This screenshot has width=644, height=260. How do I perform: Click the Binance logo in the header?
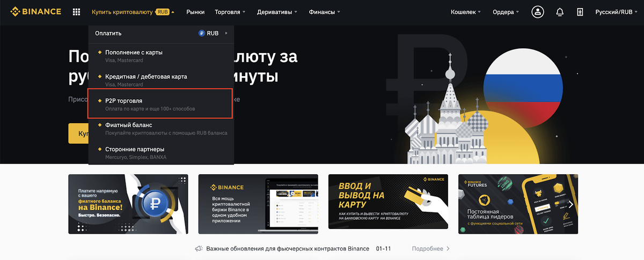point(36,11)
